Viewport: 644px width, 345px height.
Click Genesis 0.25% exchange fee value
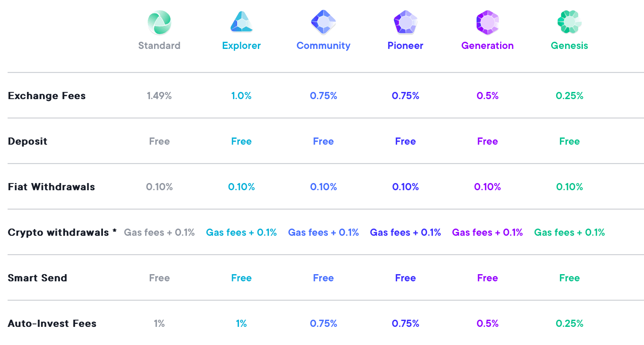coord(569,96)
